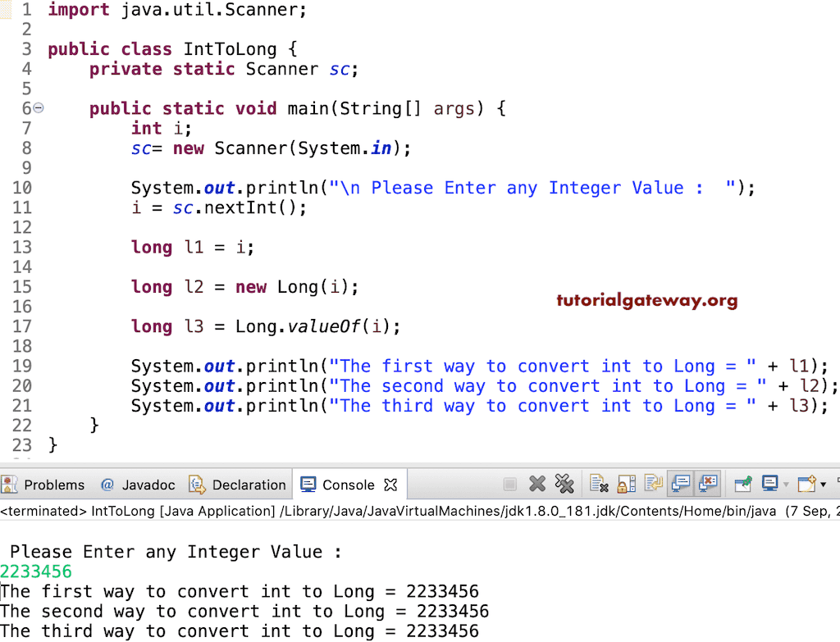Open the Display Selected Console dropdown arrow

click(x=784, y=485)
